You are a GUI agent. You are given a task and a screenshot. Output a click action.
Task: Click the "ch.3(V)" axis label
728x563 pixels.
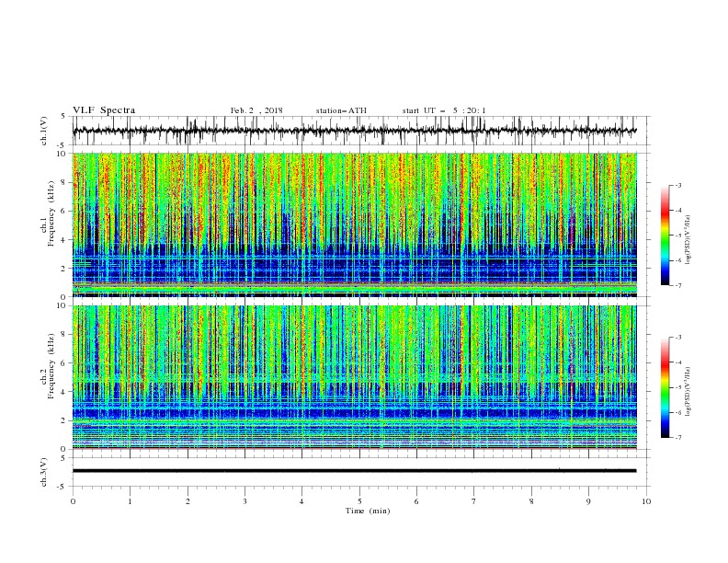click(x=44, y=473)
